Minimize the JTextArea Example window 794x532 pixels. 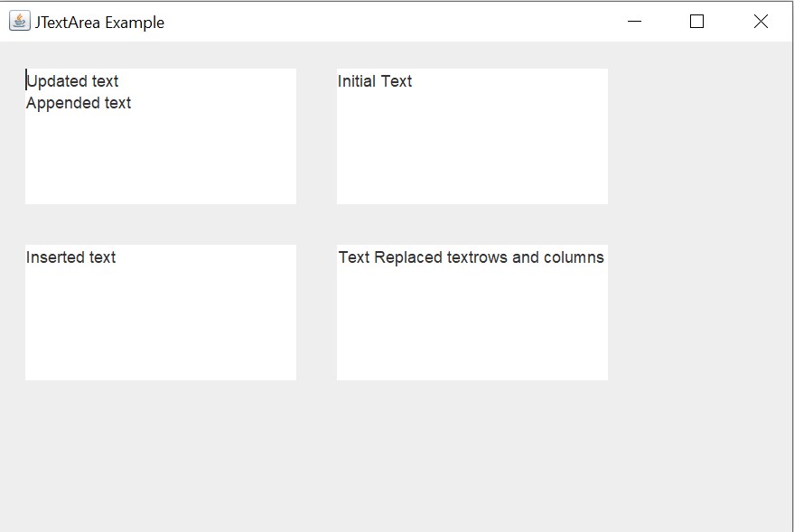click(x=634, y=22)
